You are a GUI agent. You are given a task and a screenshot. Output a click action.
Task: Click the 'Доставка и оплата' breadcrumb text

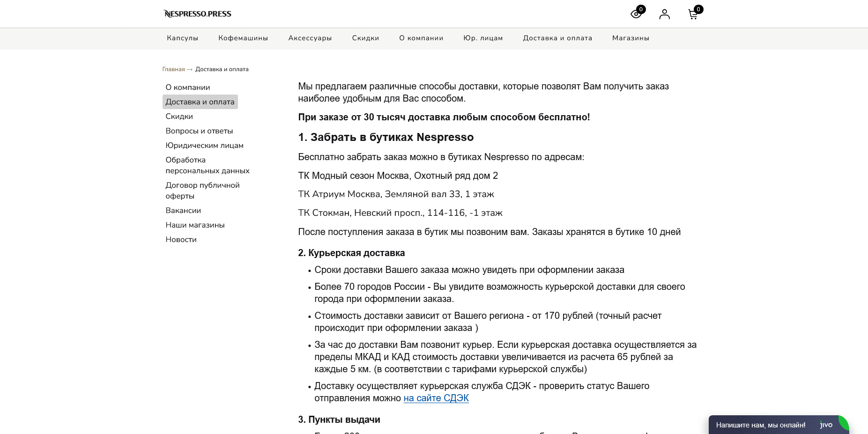point(222,69)
